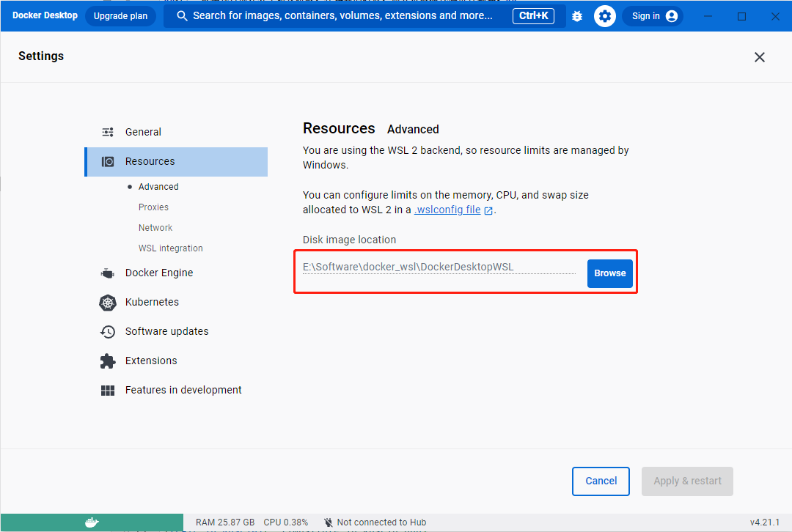The image size is (792, 532).
Task: Select the Advanced resources sub-item
Action: click(x=158, y=187)
